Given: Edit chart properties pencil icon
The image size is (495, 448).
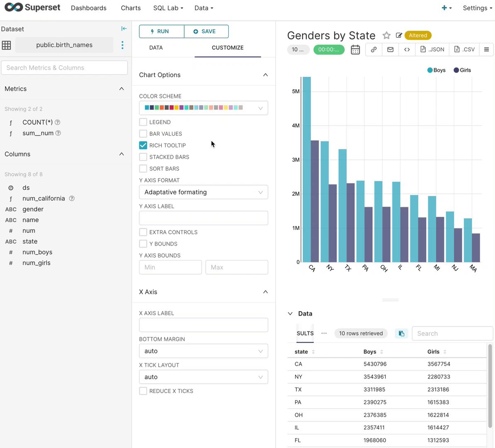Looking at the screenshot, I should (399, 35).
